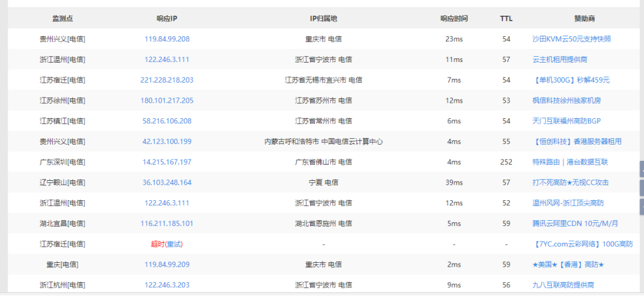Screen dimensions: 644x296
Task: Visit sponsor ★美国★【香港】高防★
Action: coord(568,265)
